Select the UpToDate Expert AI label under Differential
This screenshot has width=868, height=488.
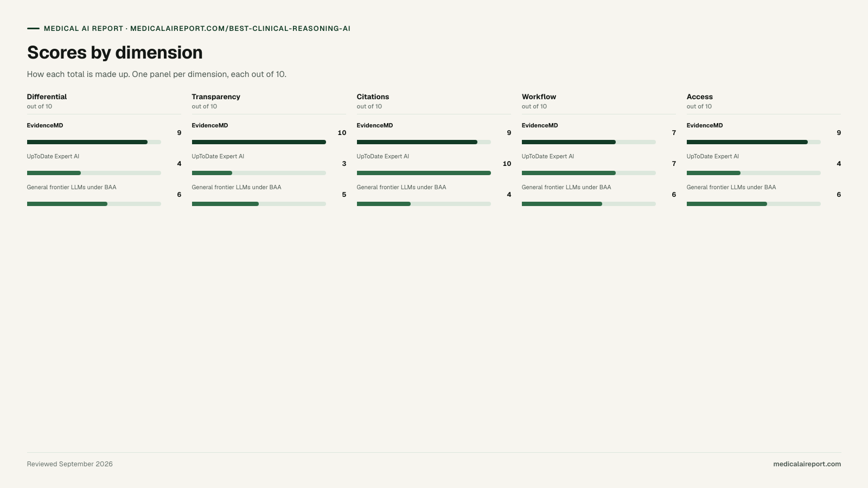53,157
